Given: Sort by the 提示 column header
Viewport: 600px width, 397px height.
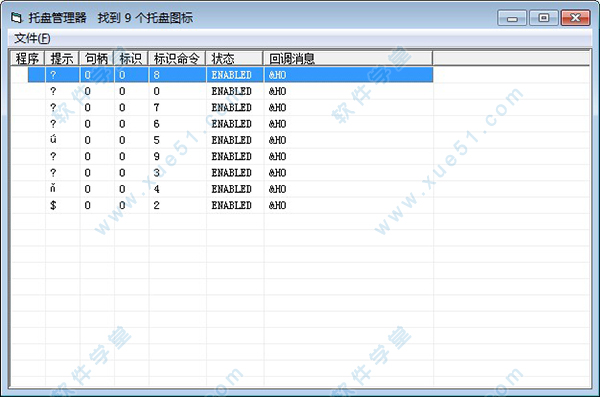Looking at the screenshot, I should coord(62,59).
